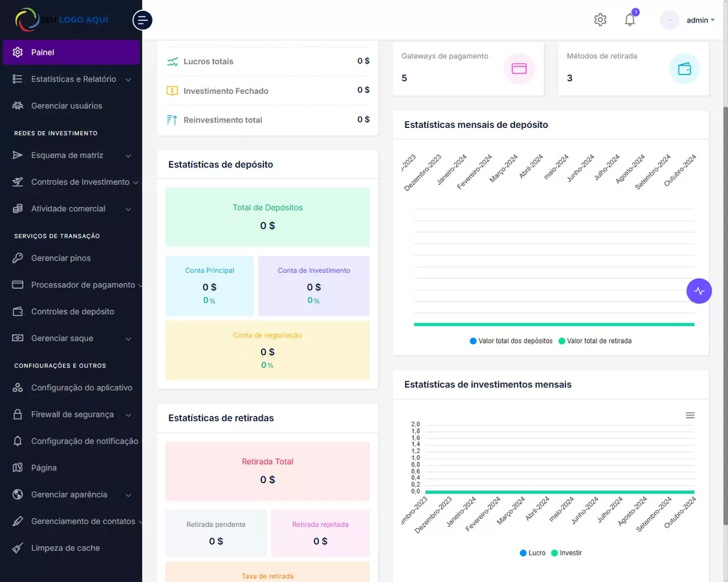Viewport: 728px width, 582px height.
Task: Toggle the Investir legend color marker
Action: [x=554, y=553]
